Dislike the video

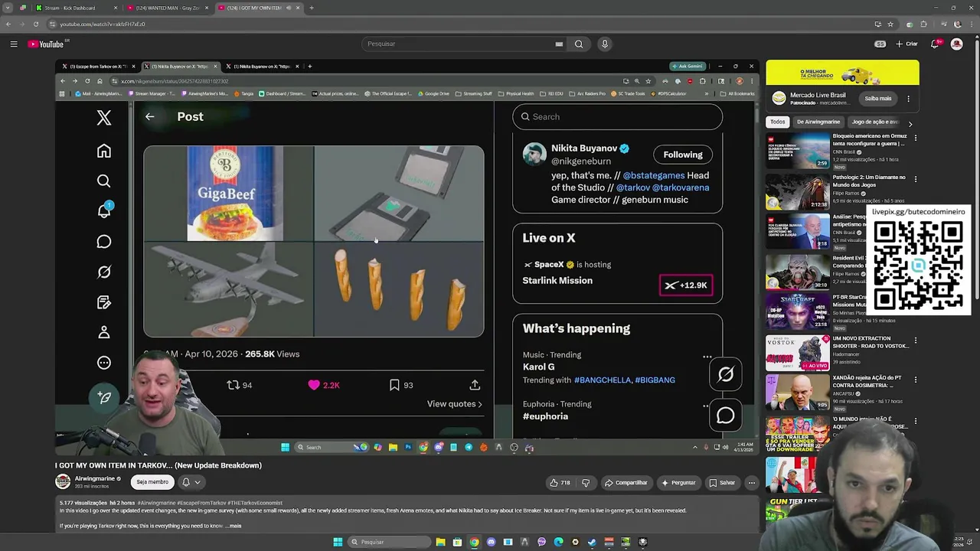(x=586, y=483)
